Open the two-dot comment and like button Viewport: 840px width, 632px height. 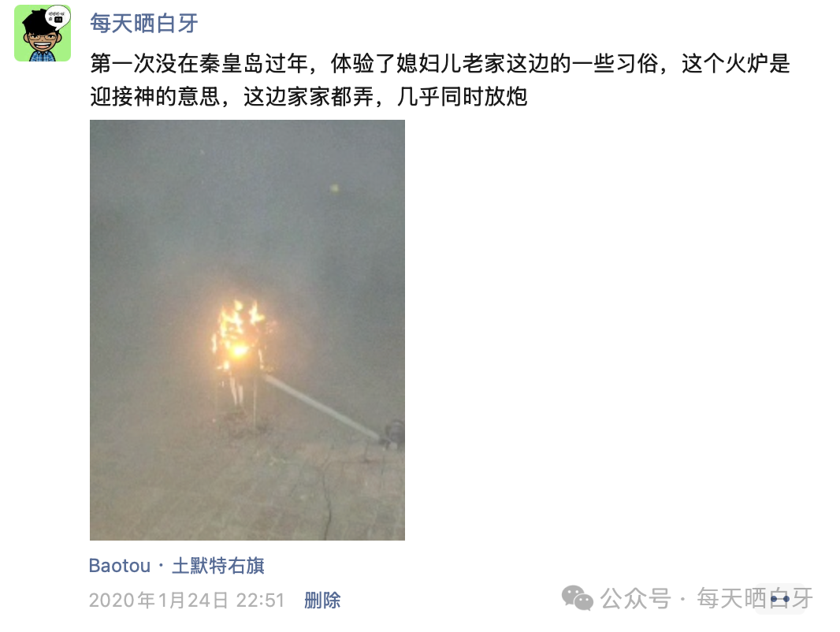780,598
